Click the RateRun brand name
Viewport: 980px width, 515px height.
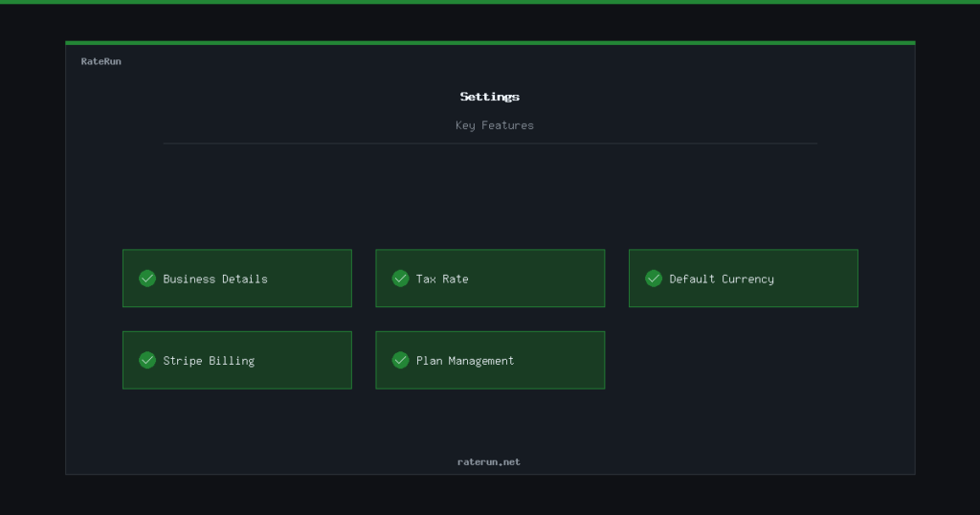[101, 61]
